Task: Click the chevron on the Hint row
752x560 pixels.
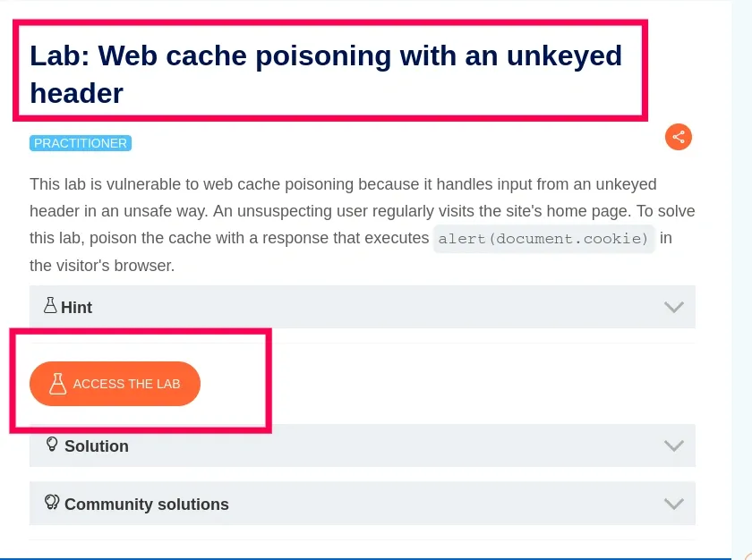Action: [x=673, y=307]
